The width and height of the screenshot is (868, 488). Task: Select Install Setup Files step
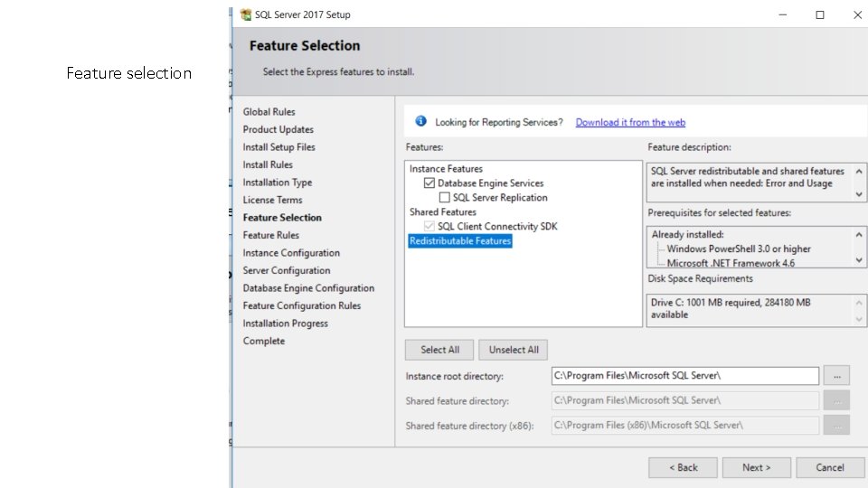279,147
